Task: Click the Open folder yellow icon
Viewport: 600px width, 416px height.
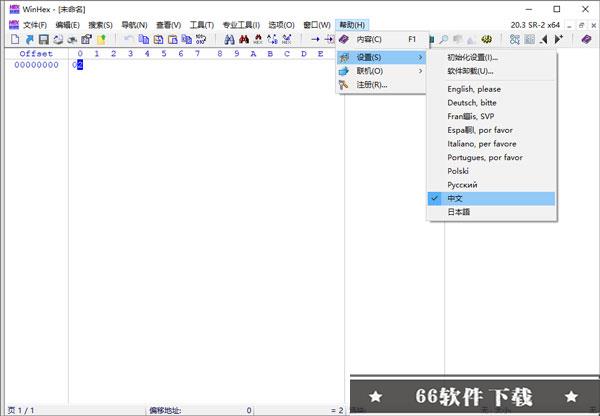Action: coord(101,39)
